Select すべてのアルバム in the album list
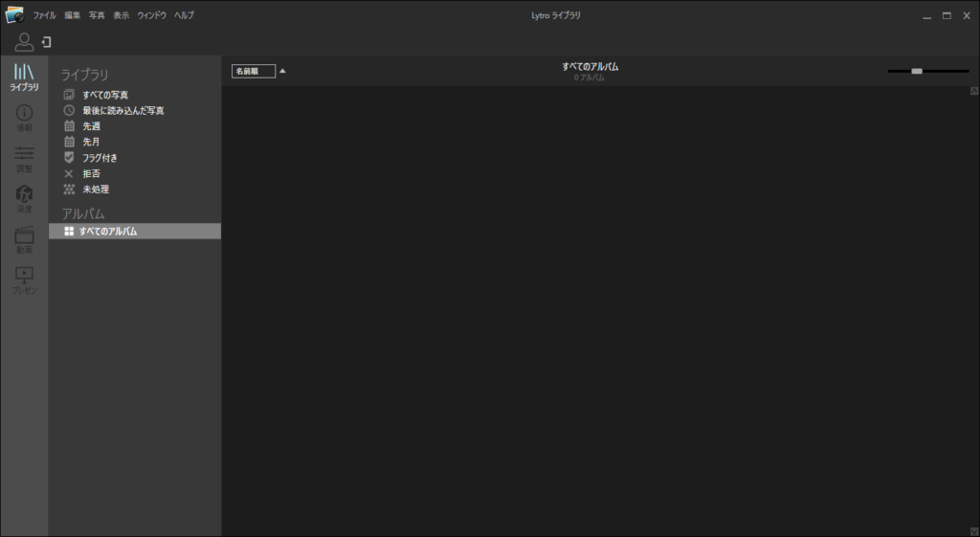The image size is (980, 537). coord(134,232)
